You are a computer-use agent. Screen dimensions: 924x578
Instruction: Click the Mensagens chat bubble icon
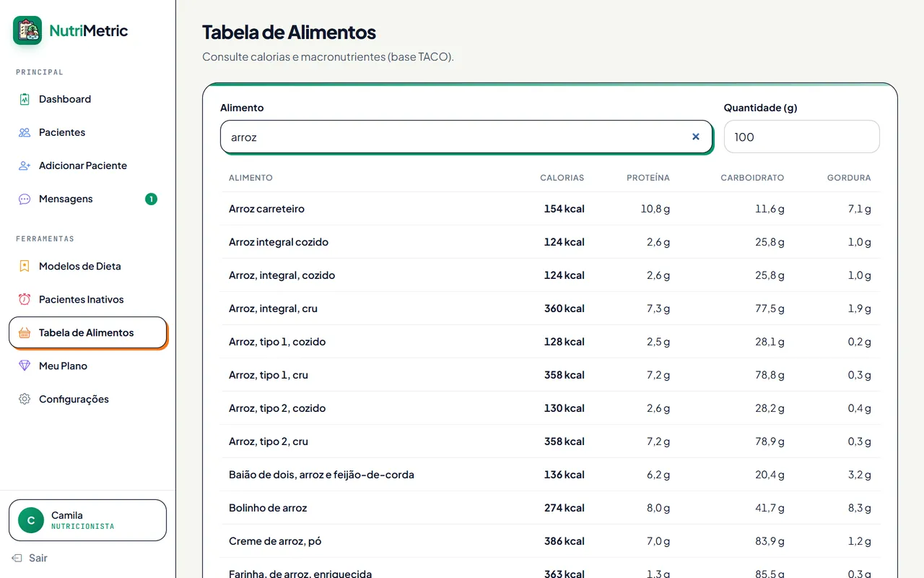pos(25,199)
